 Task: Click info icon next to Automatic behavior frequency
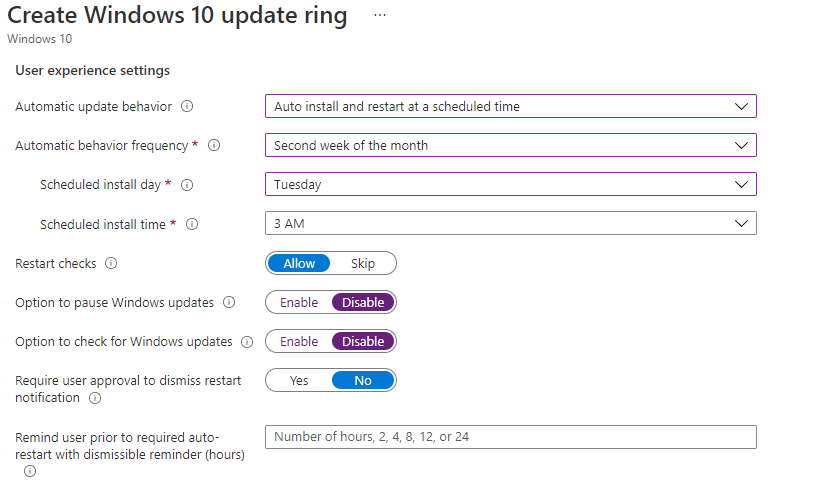214,145
